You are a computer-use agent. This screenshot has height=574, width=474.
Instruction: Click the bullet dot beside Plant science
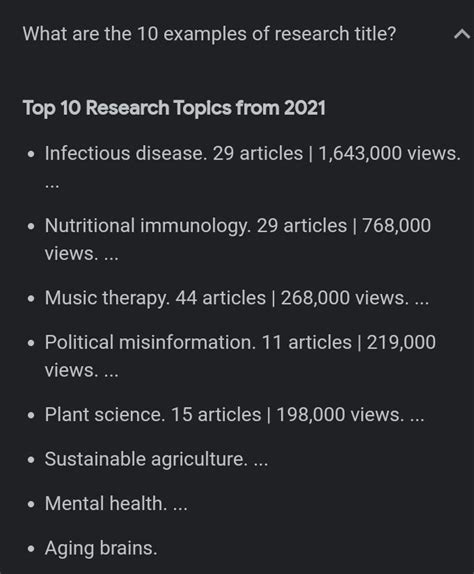(x=31, y=415)
